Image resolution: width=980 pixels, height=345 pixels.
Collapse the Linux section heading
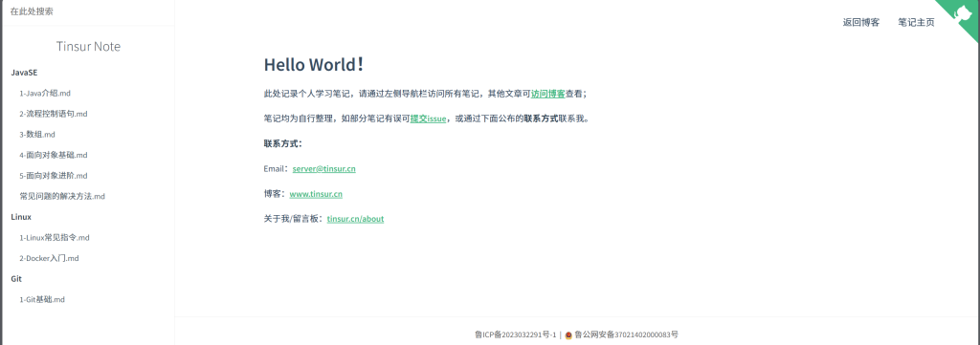pos(21,217)
